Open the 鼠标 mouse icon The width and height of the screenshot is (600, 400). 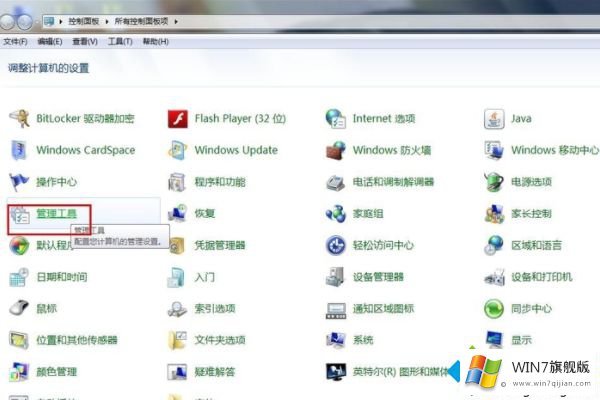point(19,309)
